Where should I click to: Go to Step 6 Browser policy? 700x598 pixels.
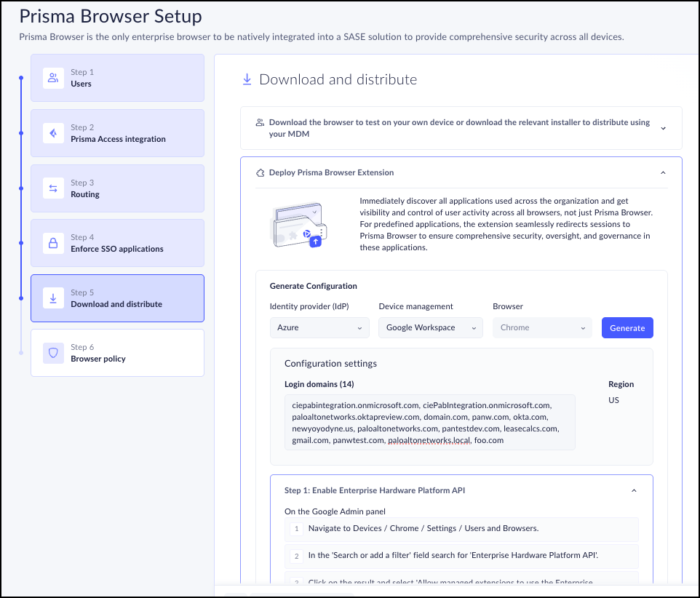coord(117,353)
